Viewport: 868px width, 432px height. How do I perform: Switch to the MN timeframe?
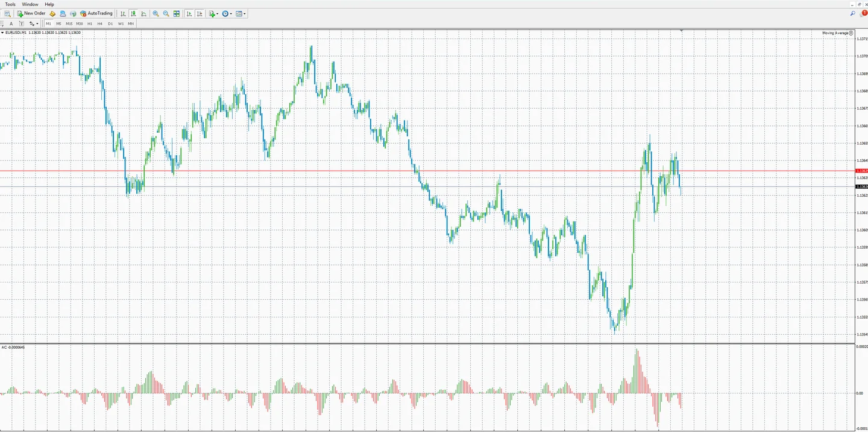[131, 24]
